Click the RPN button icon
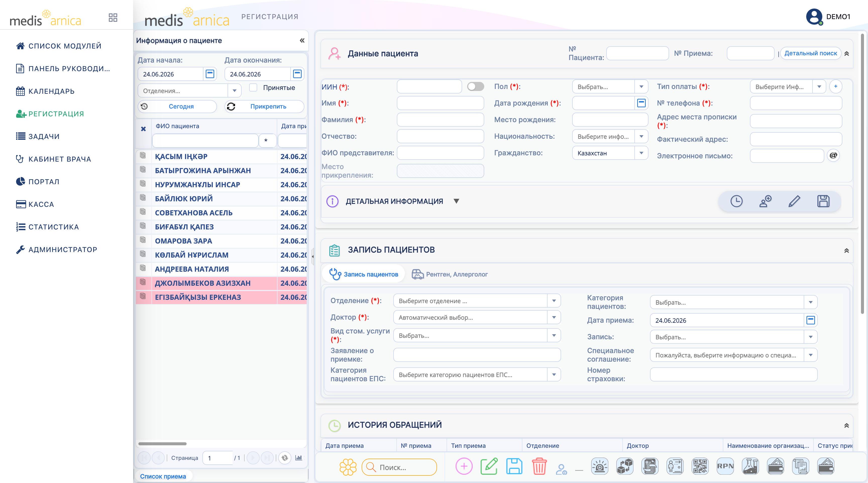 click(725, 466)
